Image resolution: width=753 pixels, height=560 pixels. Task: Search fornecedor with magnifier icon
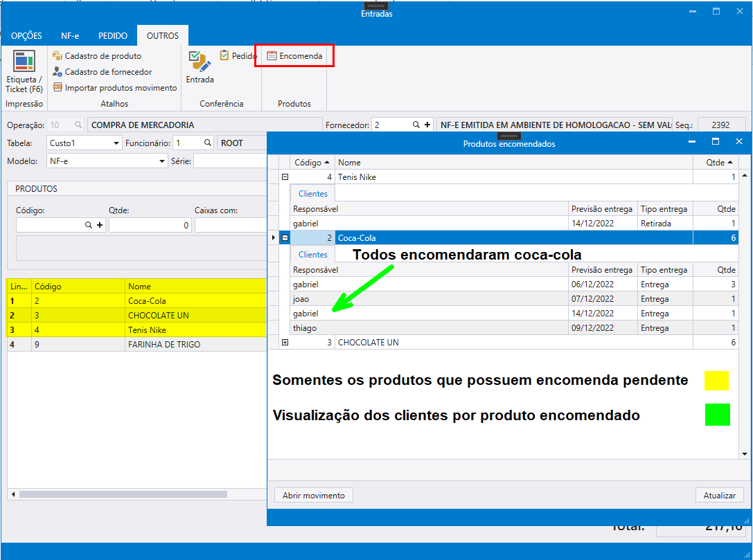coord(416,125)
